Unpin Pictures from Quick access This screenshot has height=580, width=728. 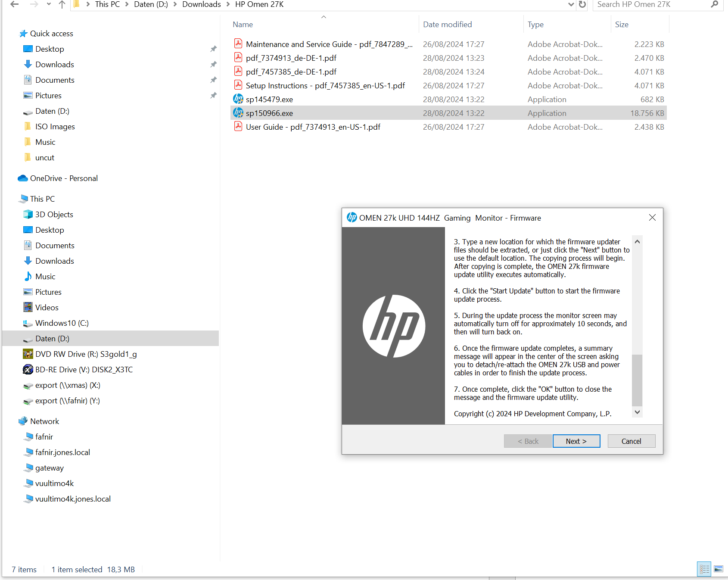pyautogui.click(x=213, y=95)
